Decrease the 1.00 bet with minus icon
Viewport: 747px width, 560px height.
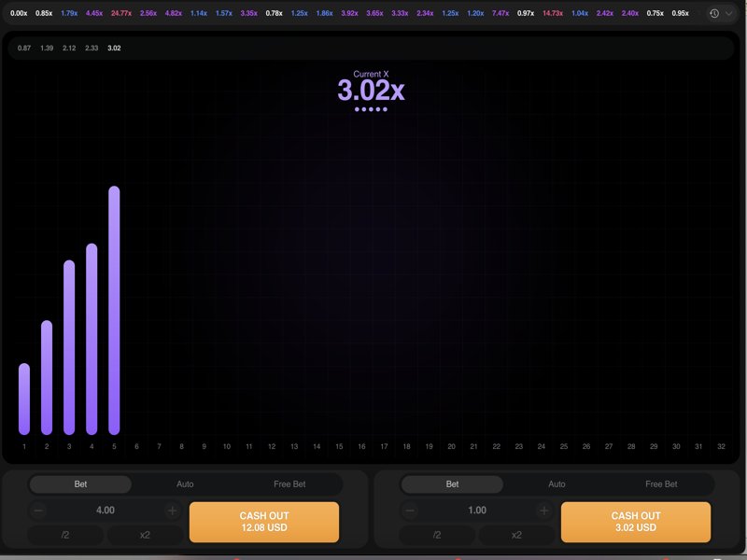point(410,511)
